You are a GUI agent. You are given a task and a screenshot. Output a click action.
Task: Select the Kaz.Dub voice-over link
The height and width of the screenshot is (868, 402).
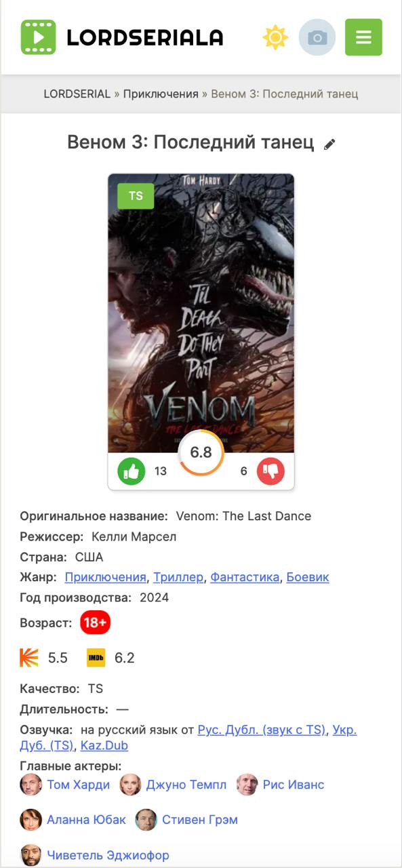click(104, 745)
